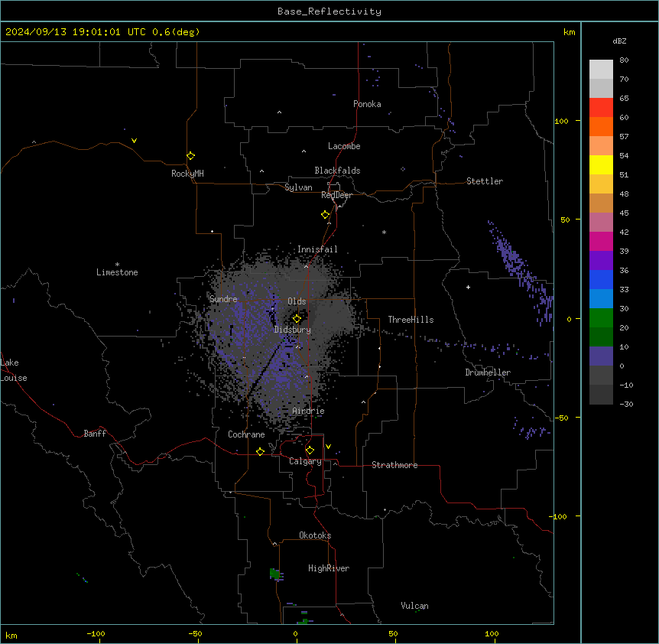Select the 33 dBZ blue color swatch
This screenshot has height=644, width=659.
[601, 298]
